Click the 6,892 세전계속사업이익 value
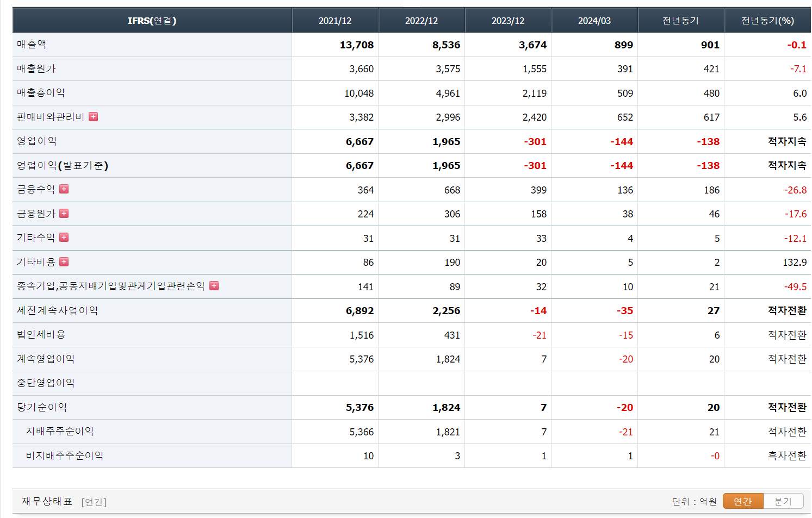The image size is (812, 518). [x=359, y=311]
